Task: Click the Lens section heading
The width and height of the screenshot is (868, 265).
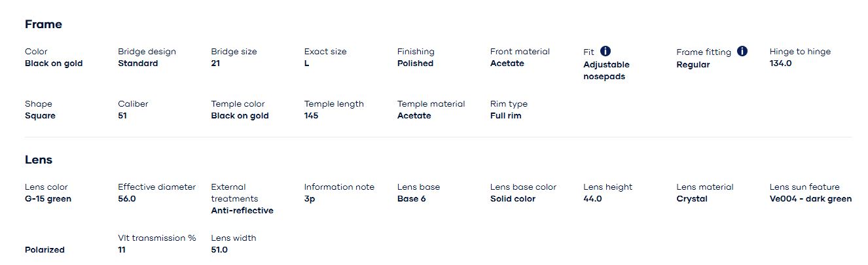Action: click(39, 160)
